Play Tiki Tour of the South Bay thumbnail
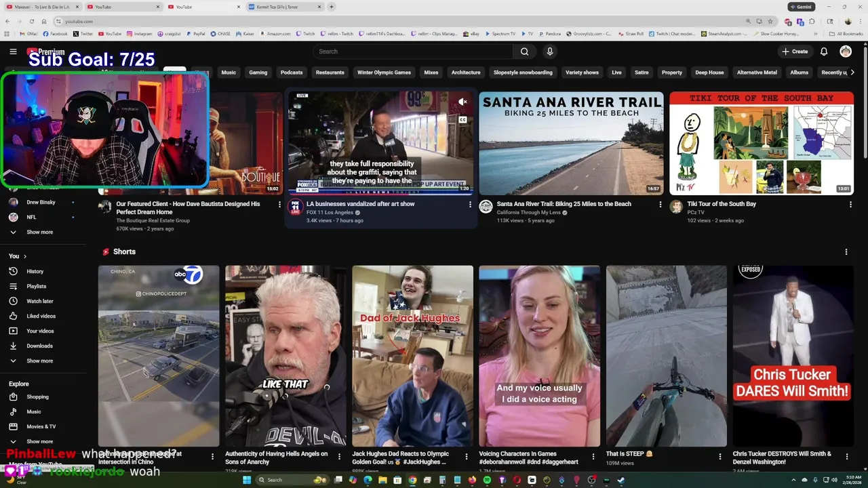The height and width of the screenshot is (488, 868). click(762, 143)
